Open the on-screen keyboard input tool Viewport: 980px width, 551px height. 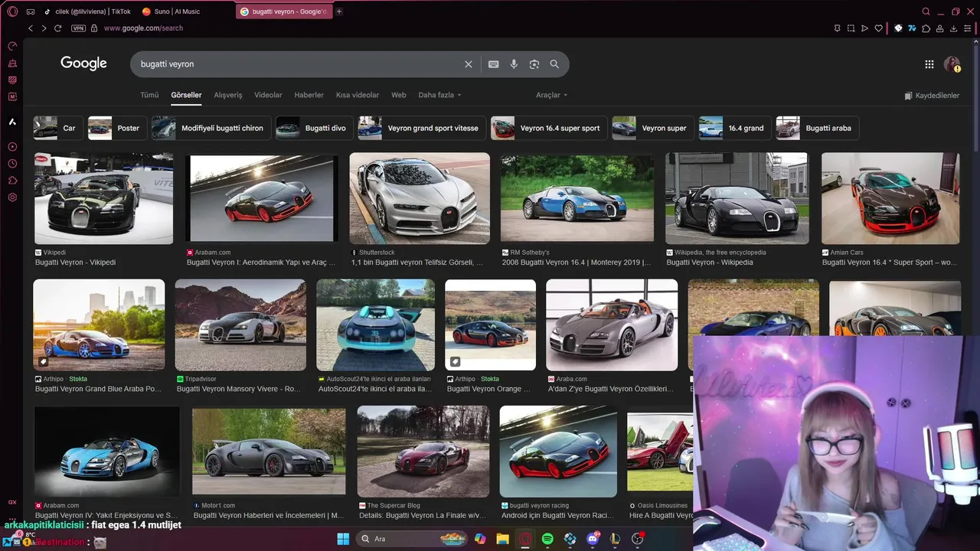pos(494,64)
